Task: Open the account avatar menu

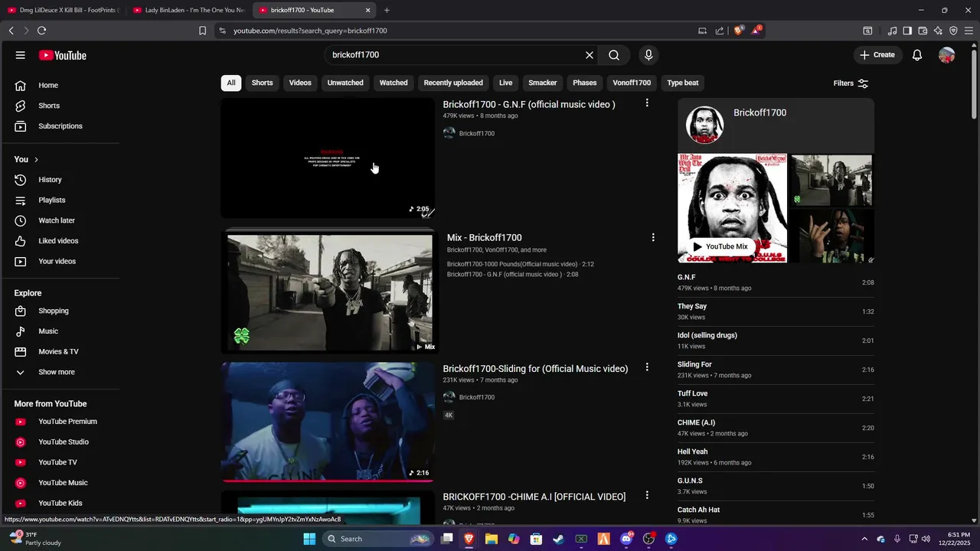Action: 947,55
